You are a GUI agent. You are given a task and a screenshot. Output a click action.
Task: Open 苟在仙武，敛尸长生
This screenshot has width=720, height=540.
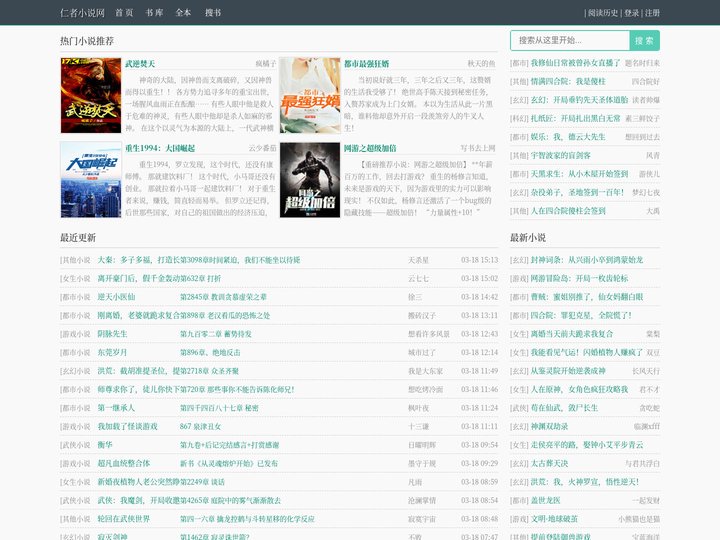pyautogui.click(x=564, y=408)
